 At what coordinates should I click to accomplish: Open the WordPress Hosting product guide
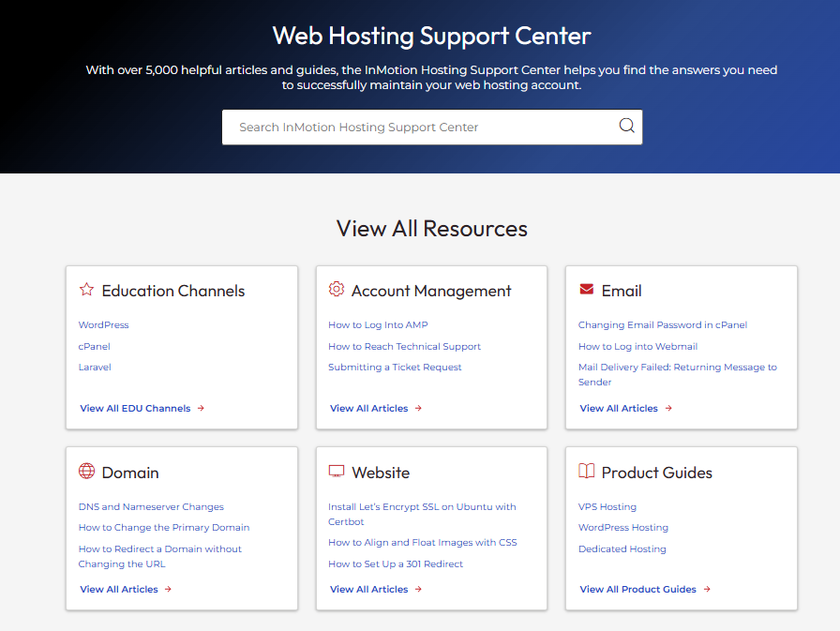click(x=623, y=527)
